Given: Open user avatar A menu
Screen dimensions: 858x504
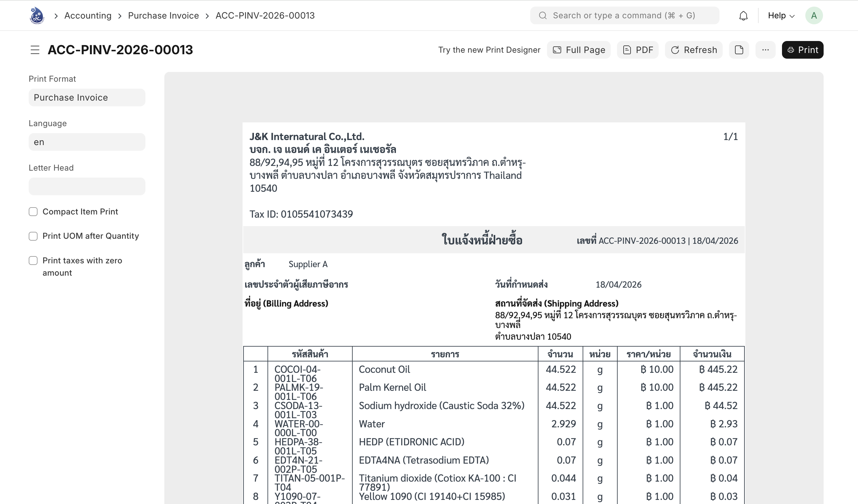Looking at the screenshot, I should 814,16.
